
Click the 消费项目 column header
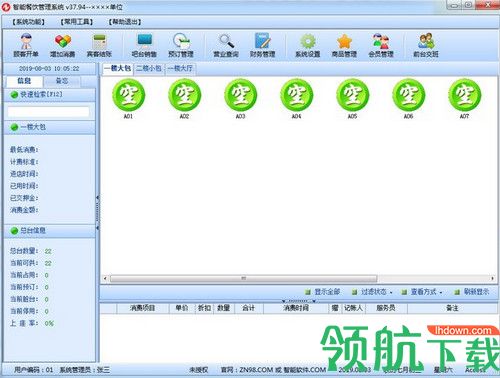click(x=143, y=308)
